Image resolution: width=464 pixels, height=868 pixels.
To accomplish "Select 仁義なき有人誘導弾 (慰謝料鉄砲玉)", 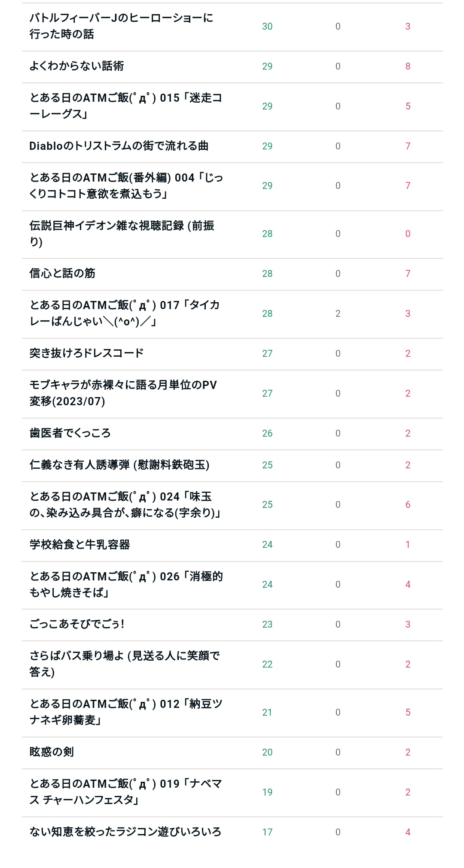I will (119, 465).
